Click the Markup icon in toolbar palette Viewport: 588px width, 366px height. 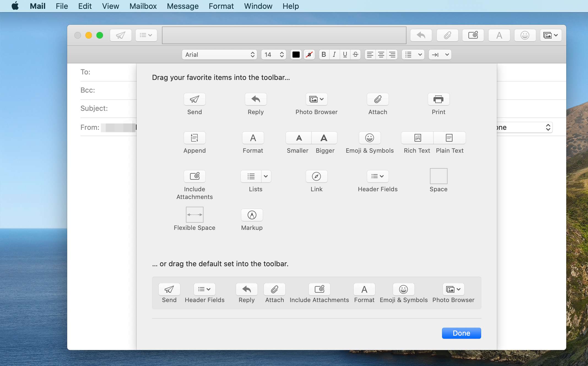(251, 215)
